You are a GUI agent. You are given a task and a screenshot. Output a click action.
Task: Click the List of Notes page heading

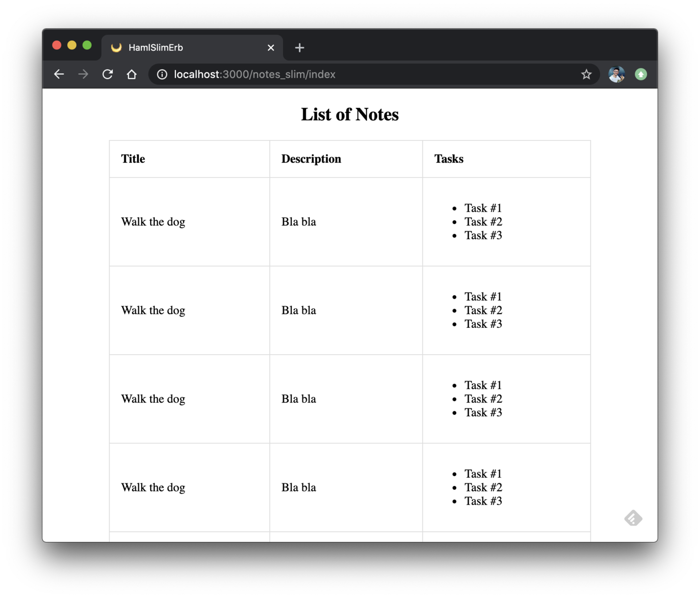(350, 114)
